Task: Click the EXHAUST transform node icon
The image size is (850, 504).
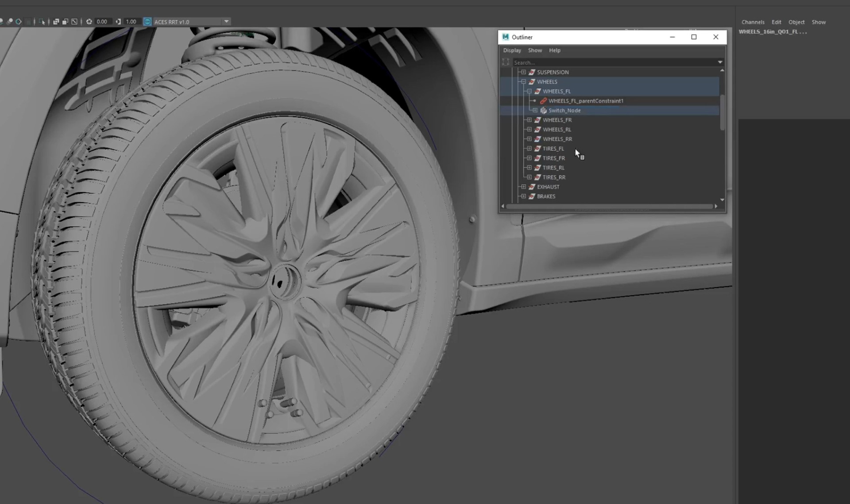Action: 532,187
